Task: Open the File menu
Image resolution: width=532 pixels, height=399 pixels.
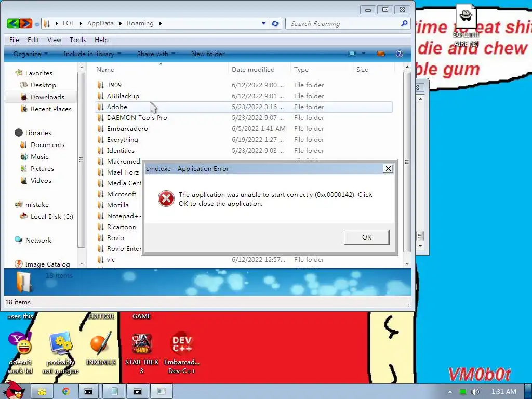Action: click(14, 39)
